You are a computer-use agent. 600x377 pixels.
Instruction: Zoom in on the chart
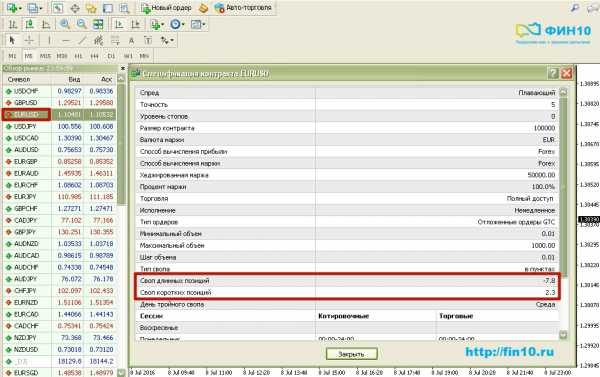65,24
